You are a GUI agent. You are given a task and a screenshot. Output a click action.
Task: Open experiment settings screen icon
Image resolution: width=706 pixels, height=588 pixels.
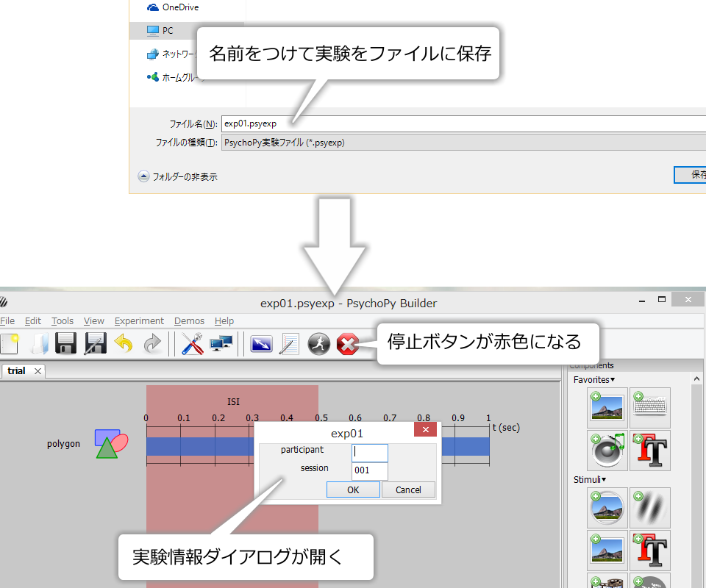261,344
